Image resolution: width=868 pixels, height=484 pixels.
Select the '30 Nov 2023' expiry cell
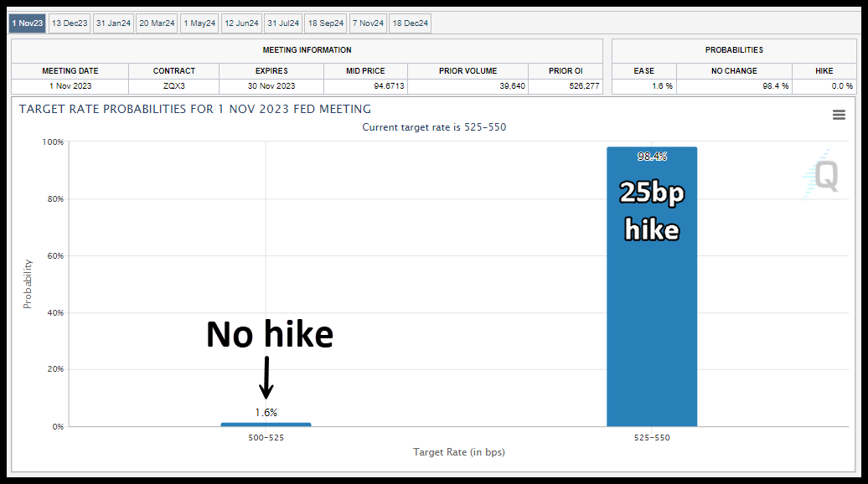[271, 86]
